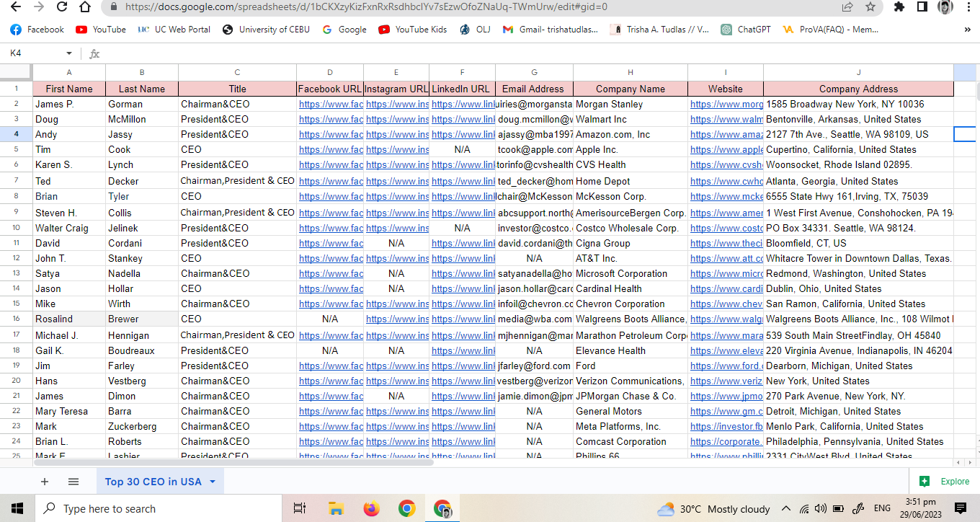Select row 16 header
Image resolution: width=980 pixels, height=522 pixels.
(16, 319)
